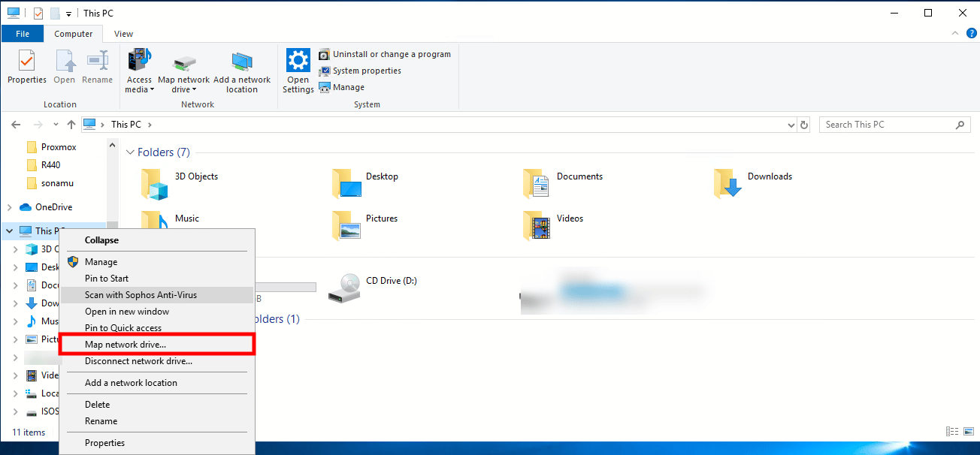Open the Access media ribbon button
The image size is (980, 455).
[139, 71]
